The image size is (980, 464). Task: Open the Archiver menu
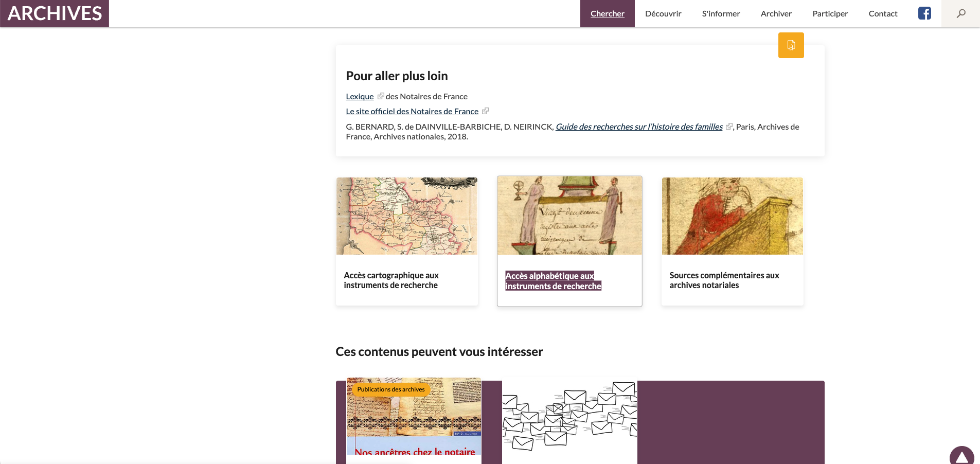click(x=776, y=13)
